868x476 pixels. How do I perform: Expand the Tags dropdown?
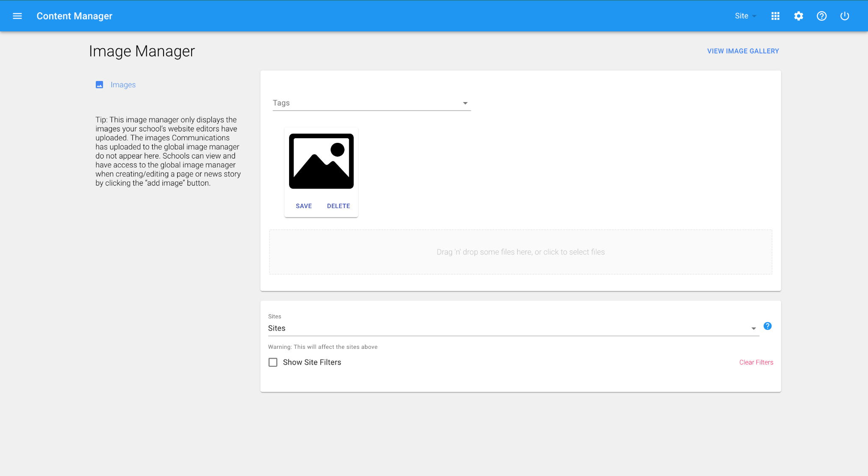coord(465,103)
